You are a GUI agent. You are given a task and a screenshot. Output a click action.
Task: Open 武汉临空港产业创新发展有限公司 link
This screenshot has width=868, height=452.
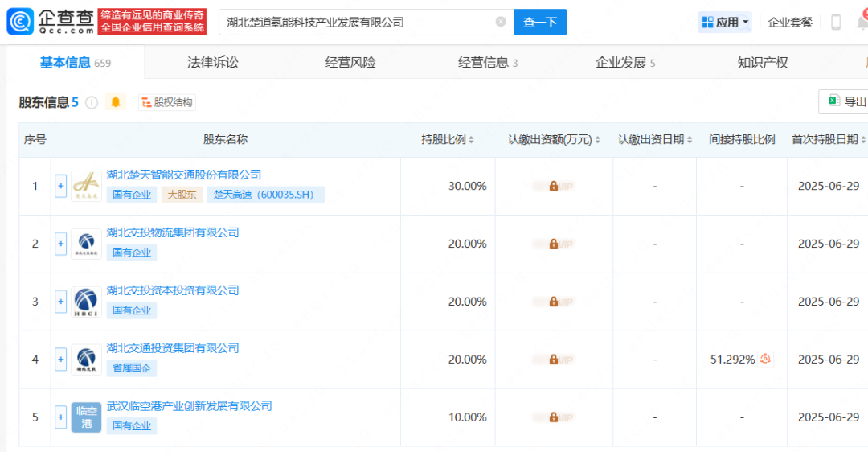(x=190, y=406)
